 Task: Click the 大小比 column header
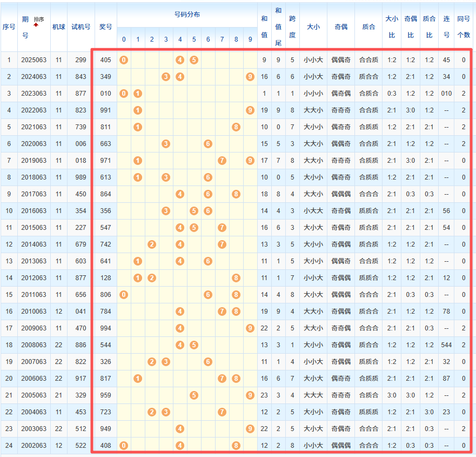[392, 27]
